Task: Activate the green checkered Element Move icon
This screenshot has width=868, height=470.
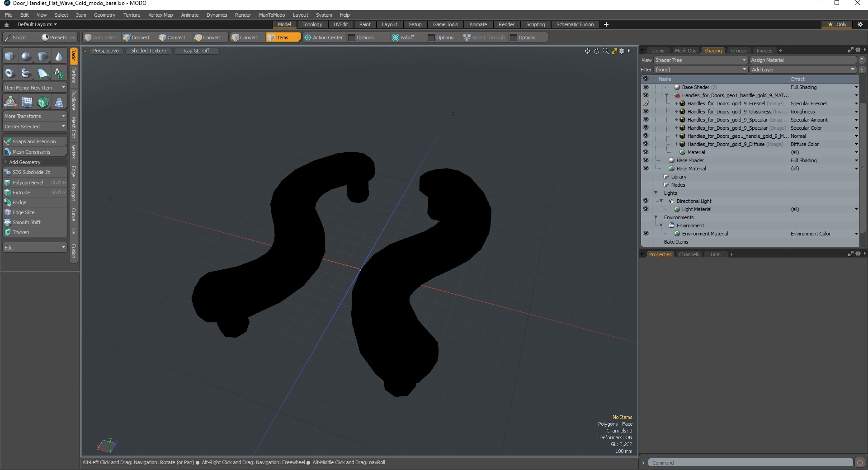Action: click(x=43, y=102)
